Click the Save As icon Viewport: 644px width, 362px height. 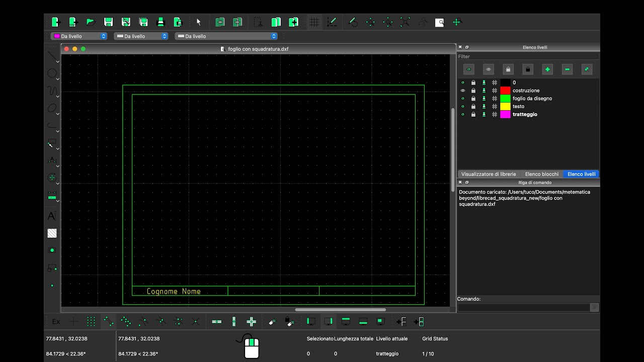(x=126, y=22)
